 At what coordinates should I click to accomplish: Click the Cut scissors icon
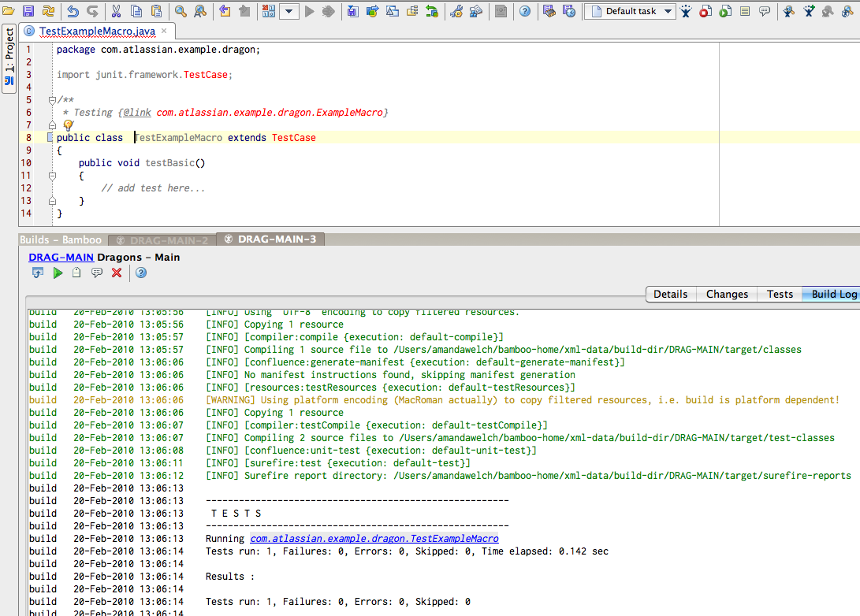click(116, 11)
